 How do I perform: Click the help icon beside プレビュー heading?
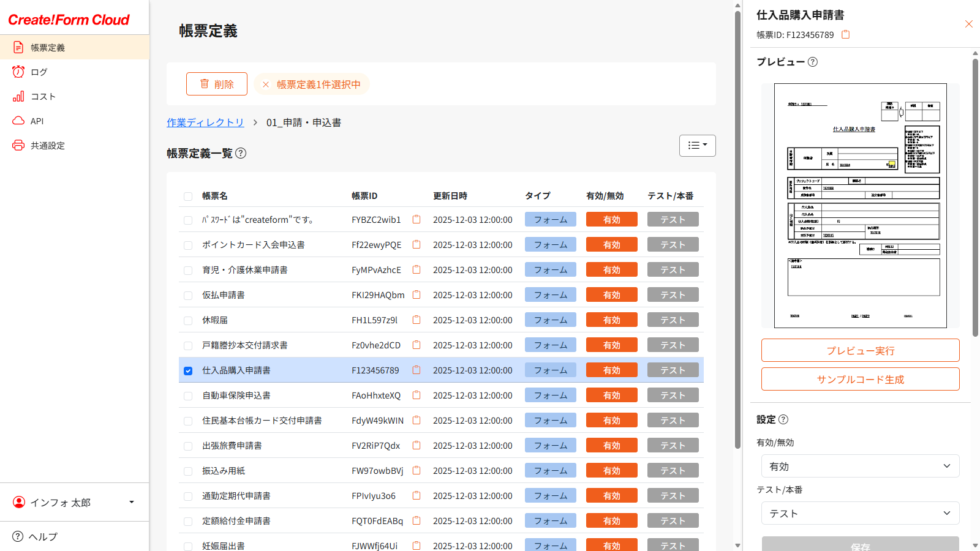click(x=813, y=62)
